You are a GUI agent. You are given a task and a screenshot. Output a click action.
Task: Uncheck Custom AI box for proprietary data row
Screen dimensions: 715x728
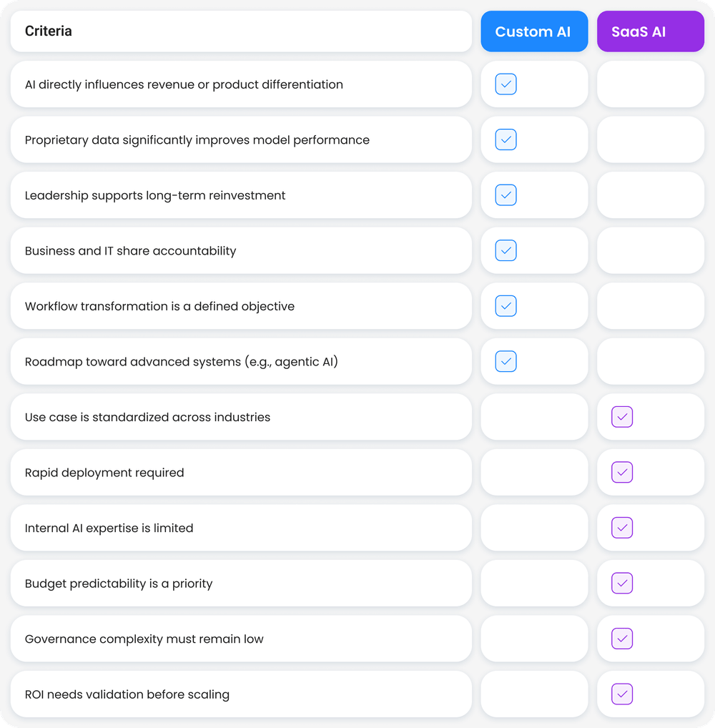click(x=506, y=139)
